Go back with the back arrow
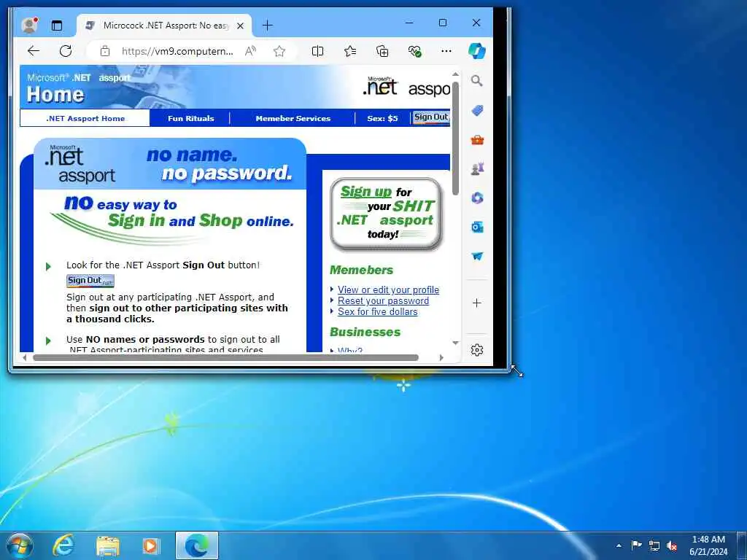The width and height of the screenshot is (747, 560). tap(34, 51)
